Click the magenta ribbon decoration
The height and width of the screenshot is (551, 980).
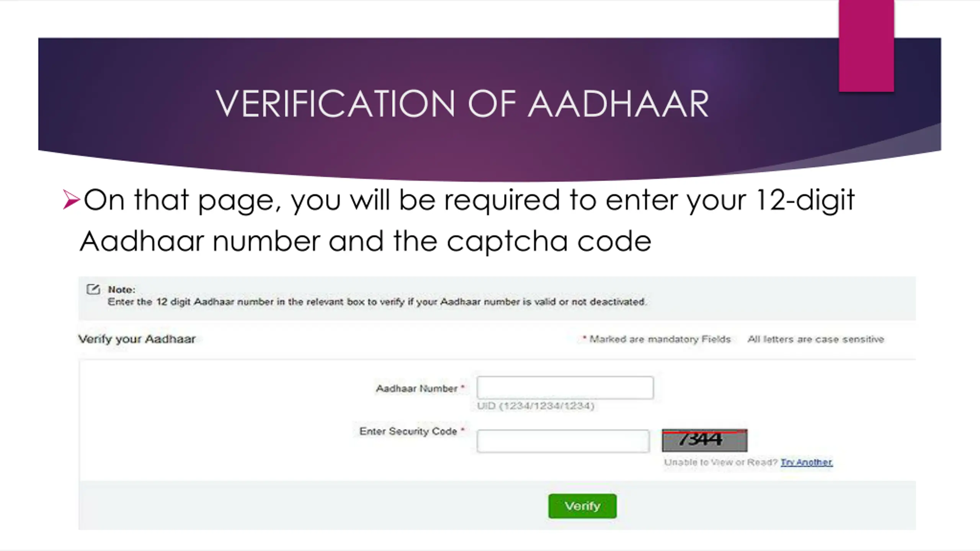pos(866,46)
